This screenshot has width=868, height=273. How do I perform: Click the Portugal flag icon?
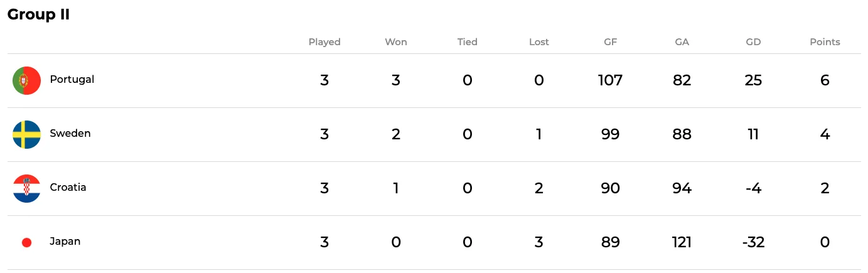[x=26, y=80]
